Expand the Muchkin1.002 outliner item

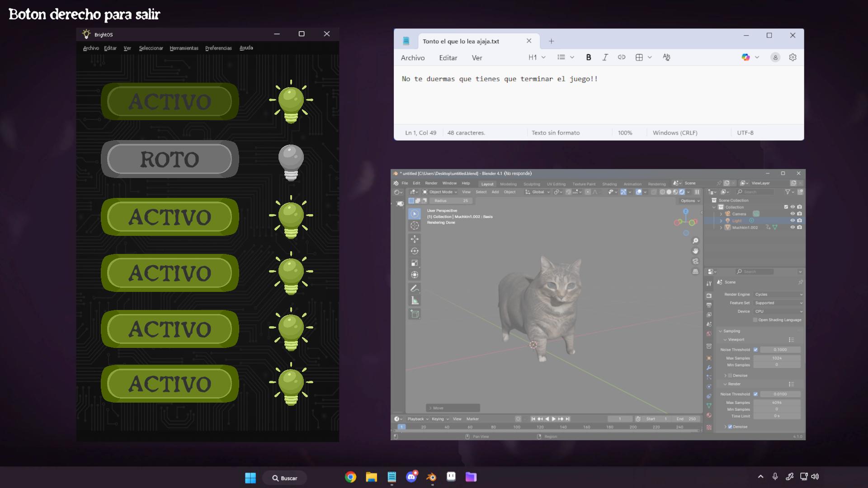(721, 228)
